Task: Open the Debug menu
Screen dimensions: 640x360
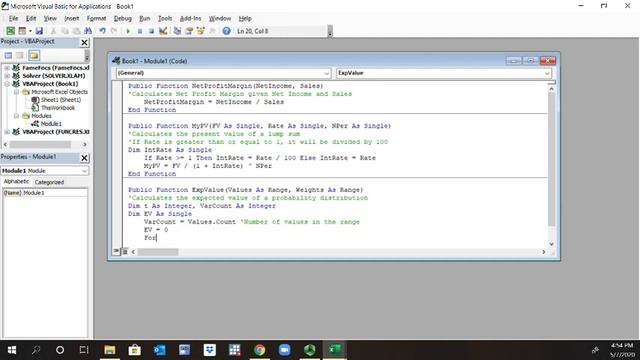Action: click(x=122, y=18)
